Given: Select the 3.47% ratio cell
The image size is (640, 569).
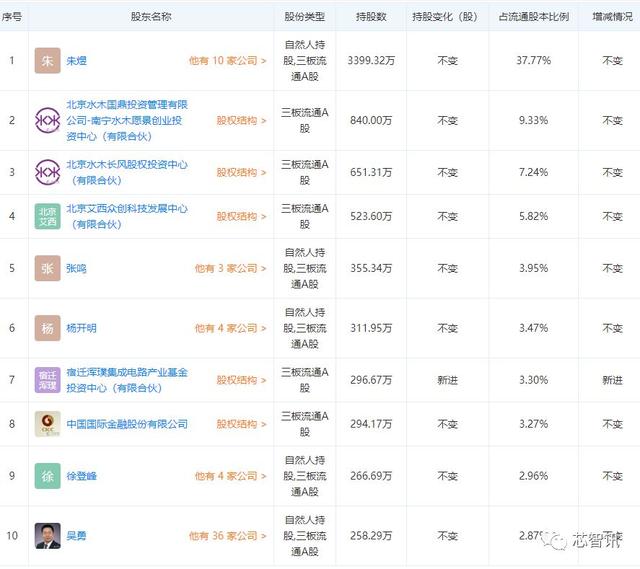Looking at the screenshot, I should pos(533,328).
